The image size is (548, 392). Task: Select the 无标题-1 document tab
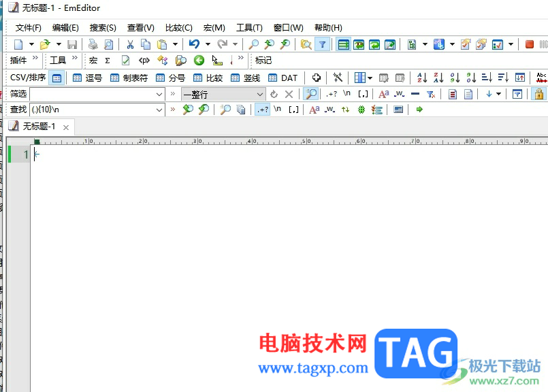pyautogui.click(x=39, y=127)
